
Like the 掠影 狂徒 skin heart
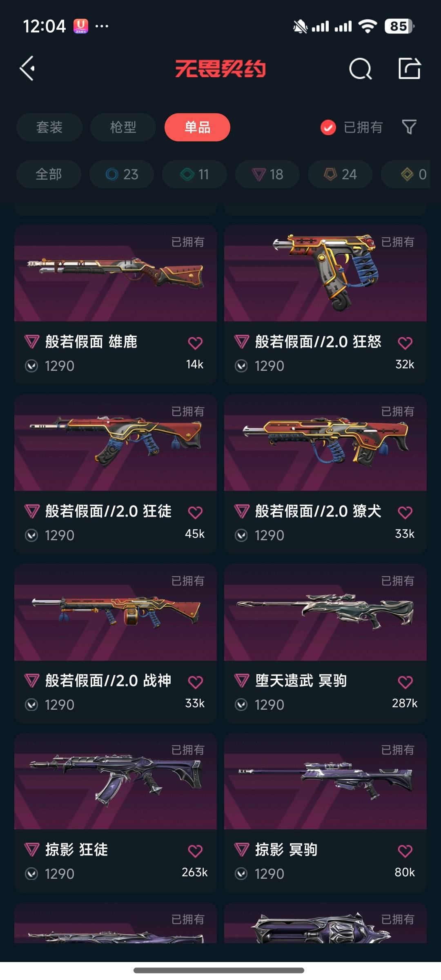tap(195, 851)
